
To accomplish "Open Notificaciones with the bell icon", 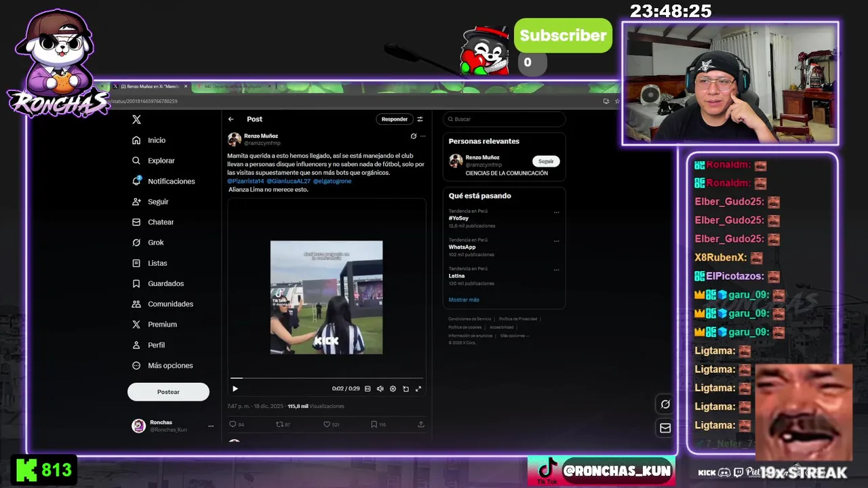I will pyautogui.click(x=163, y=181).
